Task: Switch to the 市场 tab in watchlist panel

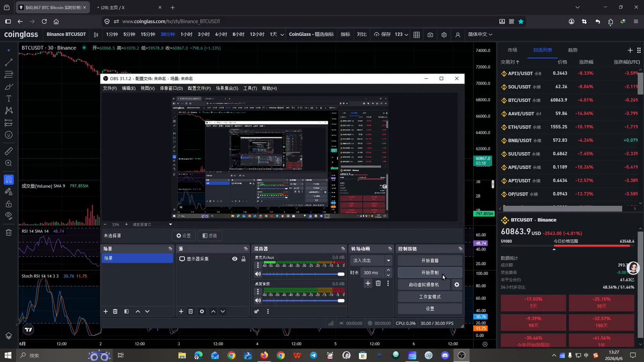Action: click(513, 50)
